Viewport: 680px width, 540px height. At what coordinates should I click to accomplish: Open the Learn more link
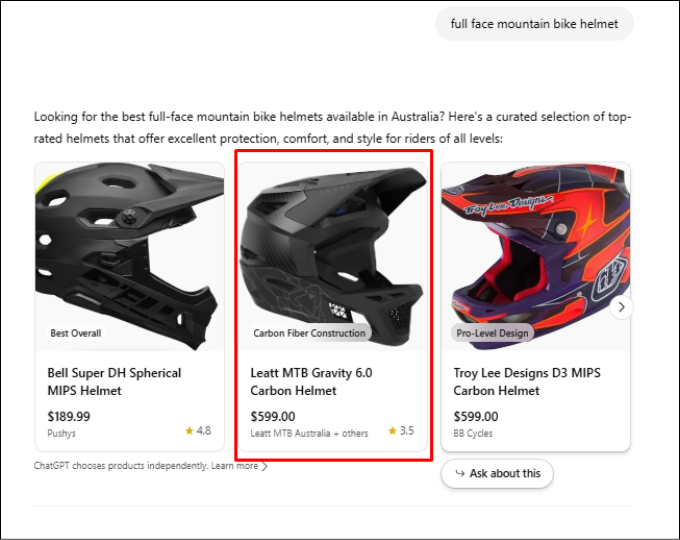coord(234,466)
